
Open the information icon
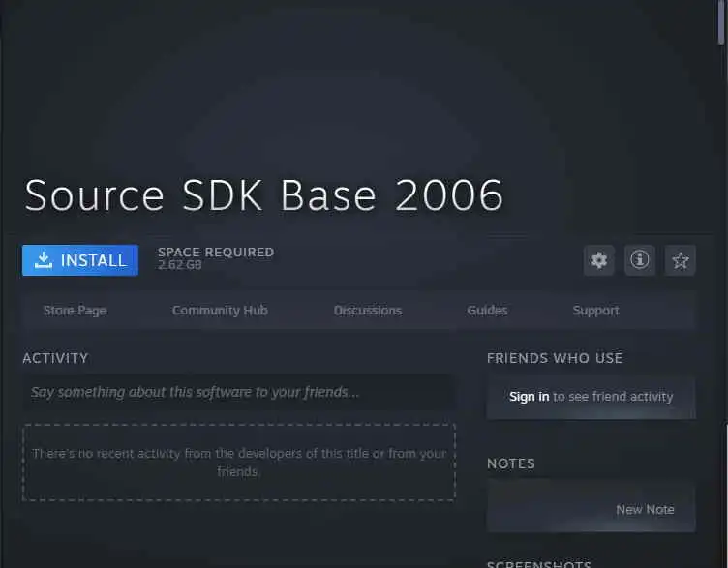pos(640,260)
